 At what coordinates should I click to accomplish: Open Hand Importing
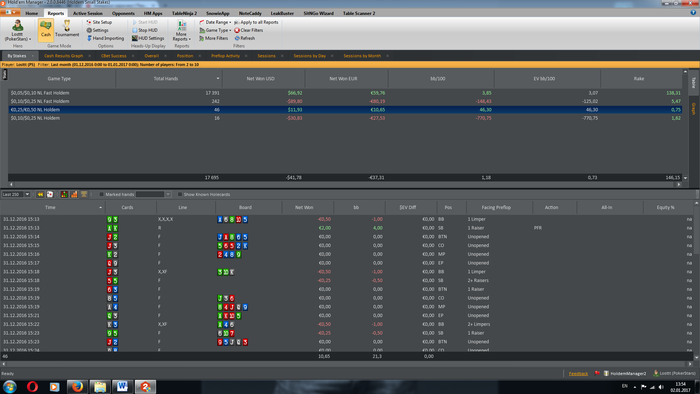[x=105, y=38]
